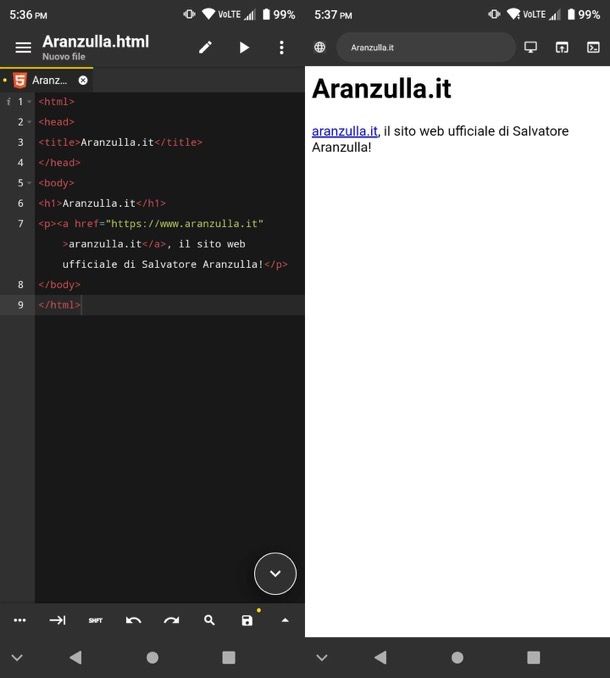Tap the right chevron-down navigation icon

[322, 658]
